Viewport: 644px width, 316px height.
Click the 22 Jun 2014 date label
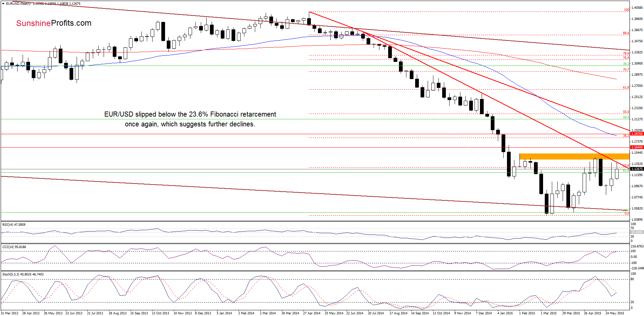(355, 313)
